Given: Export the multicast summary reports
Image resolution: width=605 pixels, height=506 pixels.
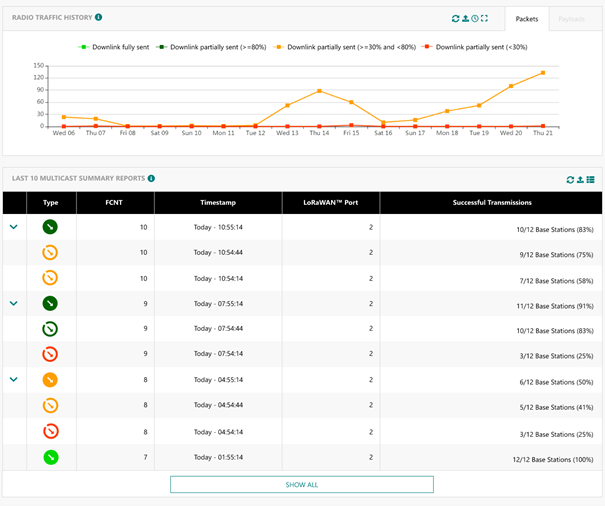Looking at the screenshot, I should 580,179.
